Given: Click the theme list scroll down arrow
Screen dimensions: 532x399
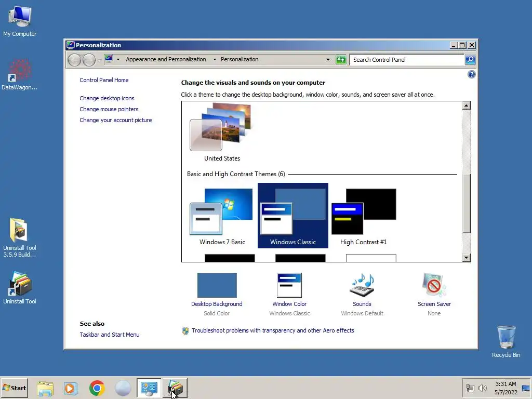Looking at the screenshot, I should point(466,258).
